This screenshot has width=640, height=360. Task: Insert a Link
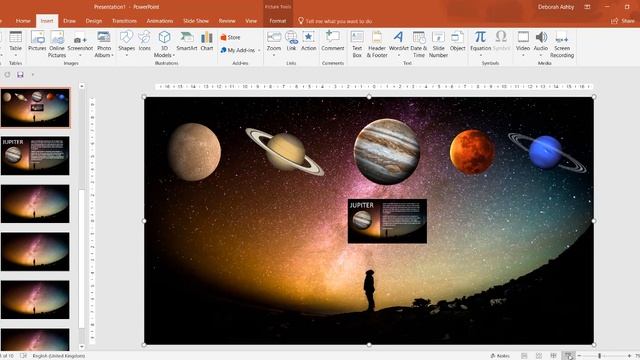tap(291, 41)
